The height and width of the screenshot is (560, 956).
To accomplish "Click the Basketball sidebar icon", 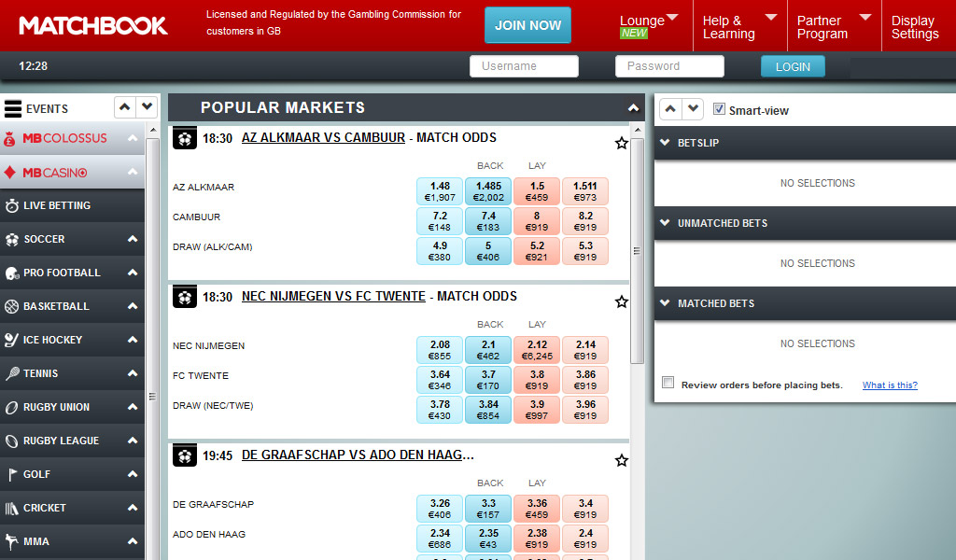I will coord(11,306).
